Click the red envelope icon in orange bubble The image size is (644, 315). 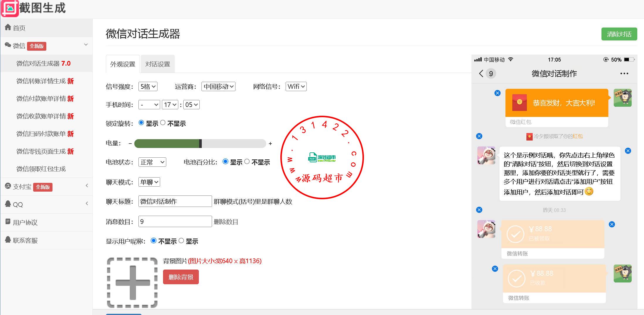pyautogui.click(x=519, y=103)
